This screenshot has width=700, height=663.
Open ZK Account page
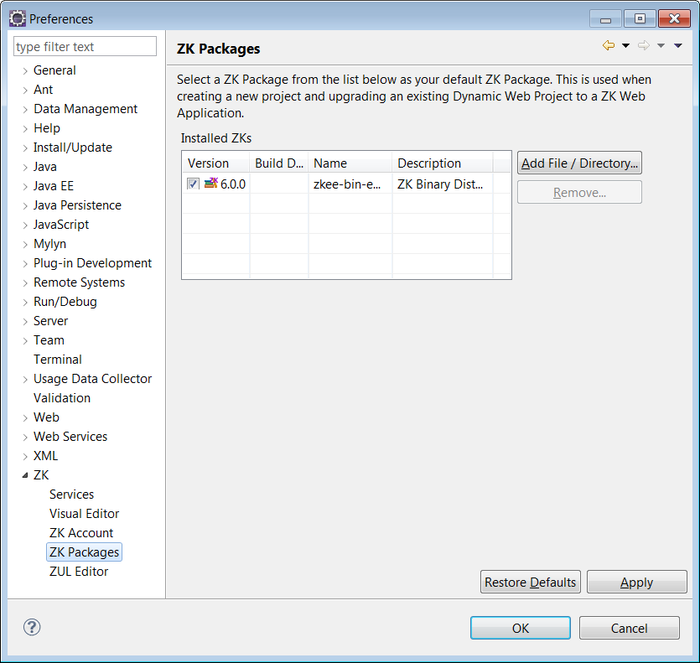tap(81, 533)
